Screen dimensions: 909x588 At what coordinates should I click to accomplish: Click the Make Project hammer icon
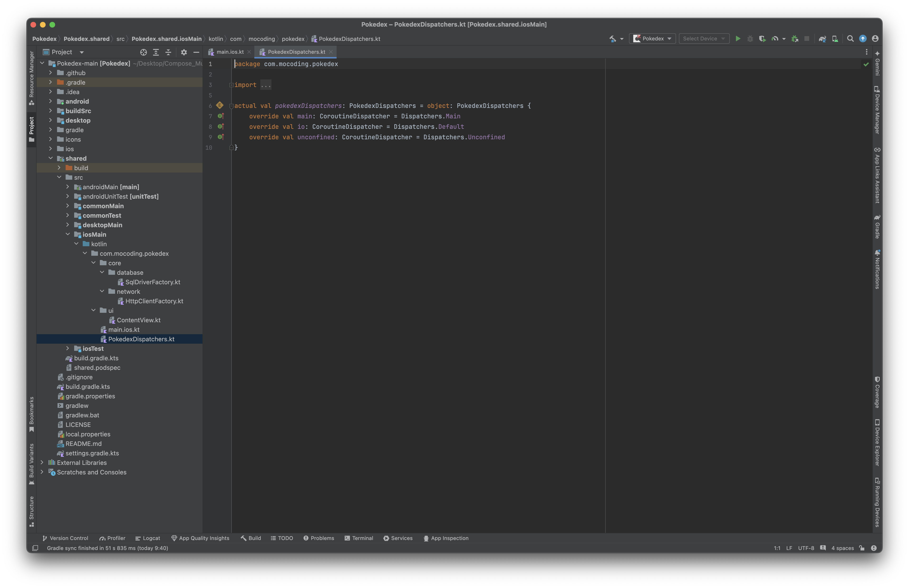click(x=612, y=39)
